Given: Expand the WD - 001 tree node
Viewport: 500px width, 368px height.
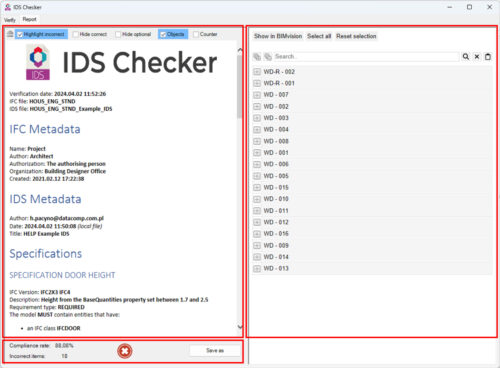Looking at the screenshot, I should coord(257,153).
